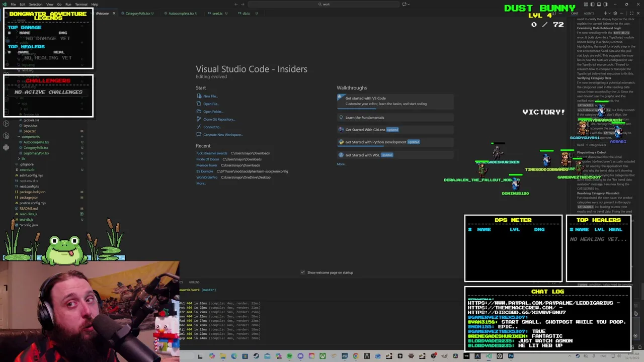Open next.config.ts in the explorer
This screenshot has height=362, width=644.
pos(29,187)
